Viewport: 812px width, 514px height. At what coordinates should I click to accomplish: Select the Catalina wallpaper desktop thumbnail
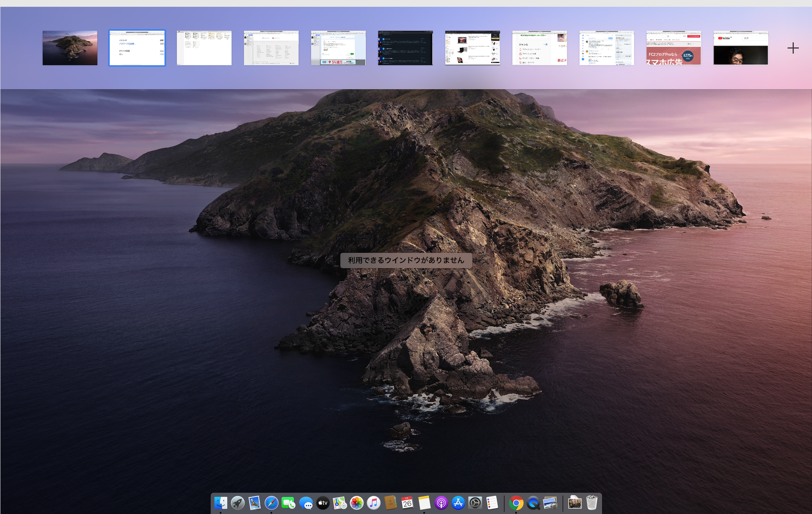pos(70,48)
